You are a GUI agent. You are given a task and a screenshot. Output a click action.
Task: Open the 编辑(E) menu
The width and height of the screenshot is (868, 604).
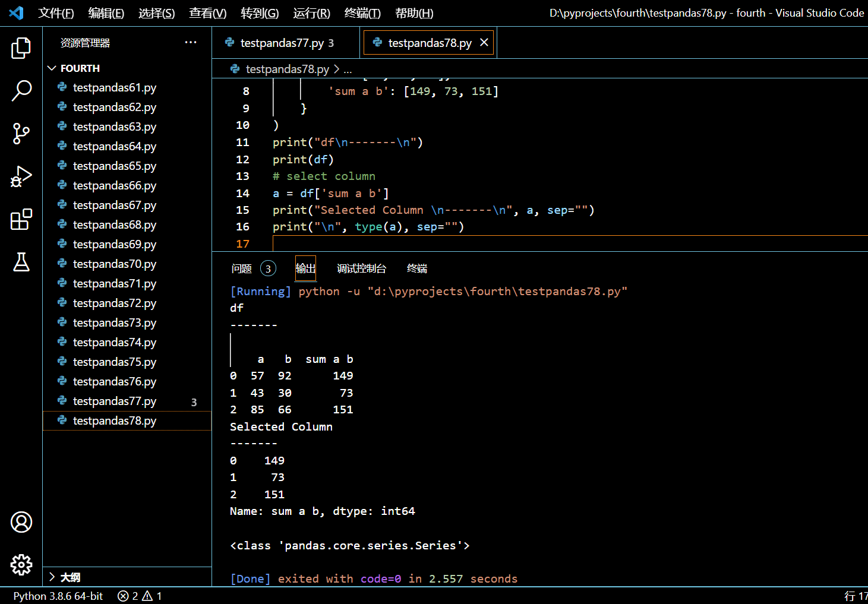coord(106,13)
